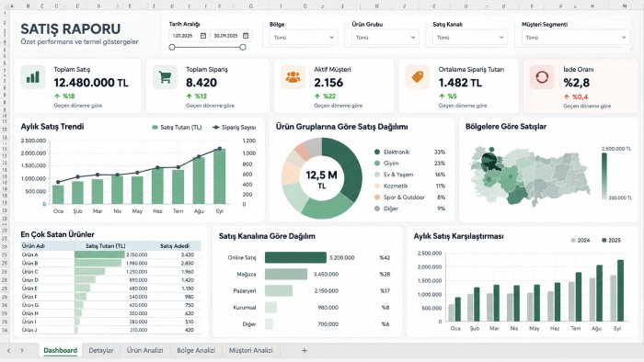Click the 12,5 M TL donut center

[x=322, y=179]
